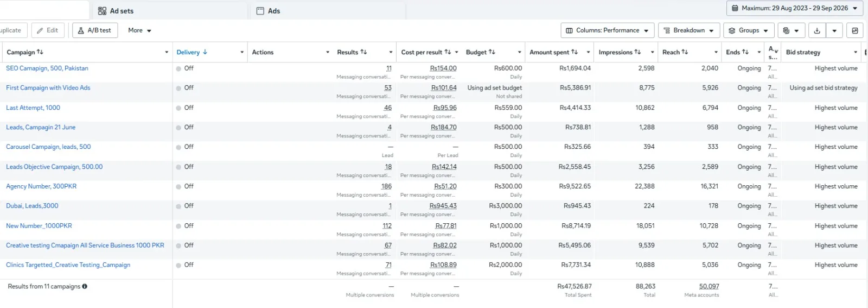Open Actions column header options caret
The height and width of the screenshot is (308, 868).
[x=328, y=52]
